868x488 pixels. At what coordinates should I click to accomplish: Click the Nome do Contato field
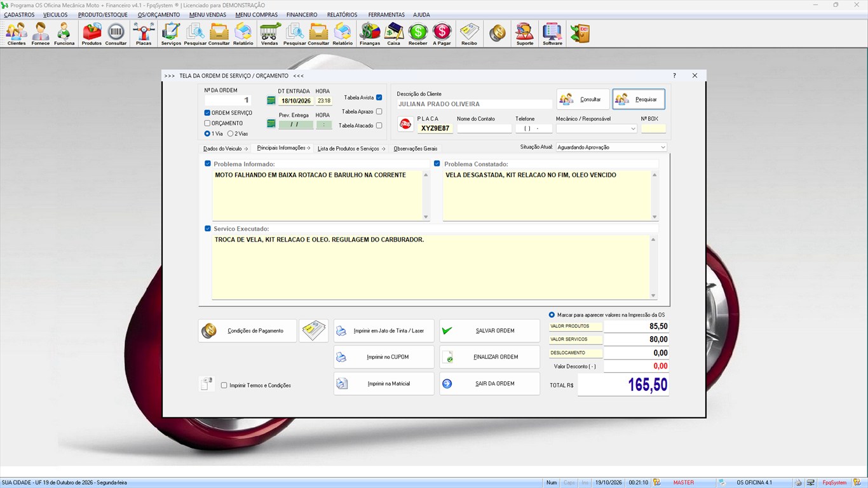(484, 128)
